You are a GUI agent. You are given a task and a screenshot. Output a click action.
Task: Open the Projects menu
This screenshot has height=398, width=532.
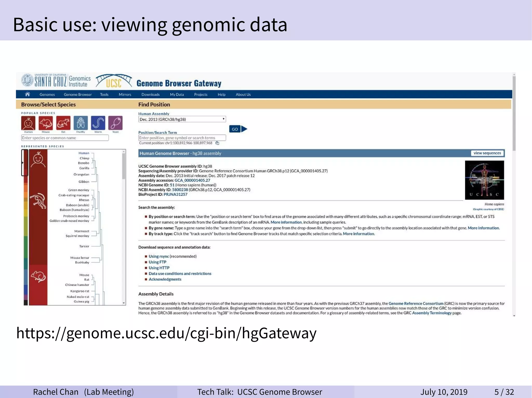coord(201,94)
